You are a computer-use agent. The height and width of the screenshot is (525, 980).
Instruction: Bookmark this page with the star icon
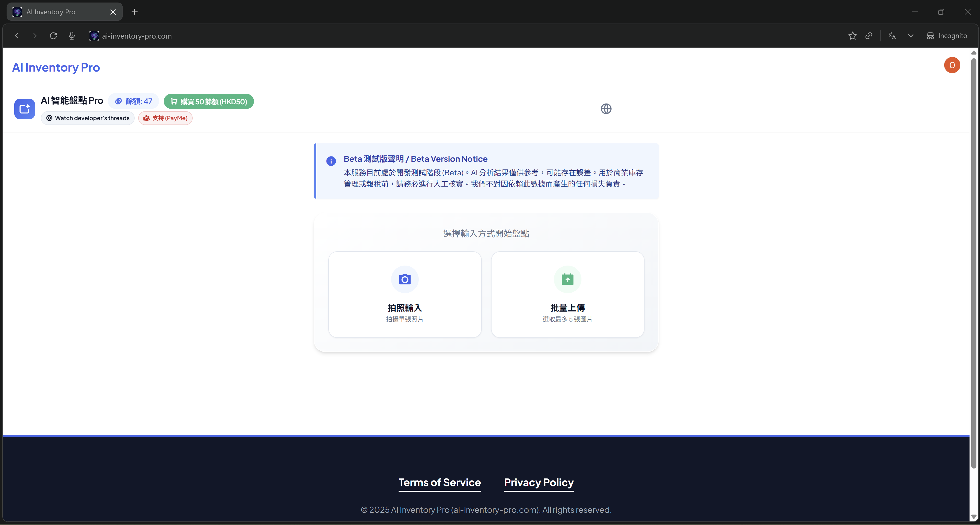click(852, 36)
